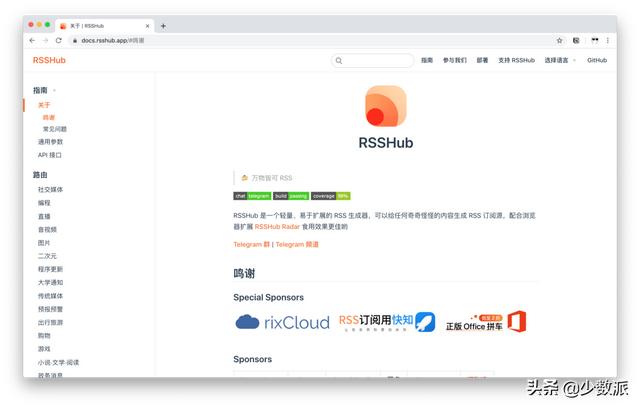The width and height of the screenshot is (640, 408).
Task: Bookmark this page with the star icon
Action: [x=560, y=40]
